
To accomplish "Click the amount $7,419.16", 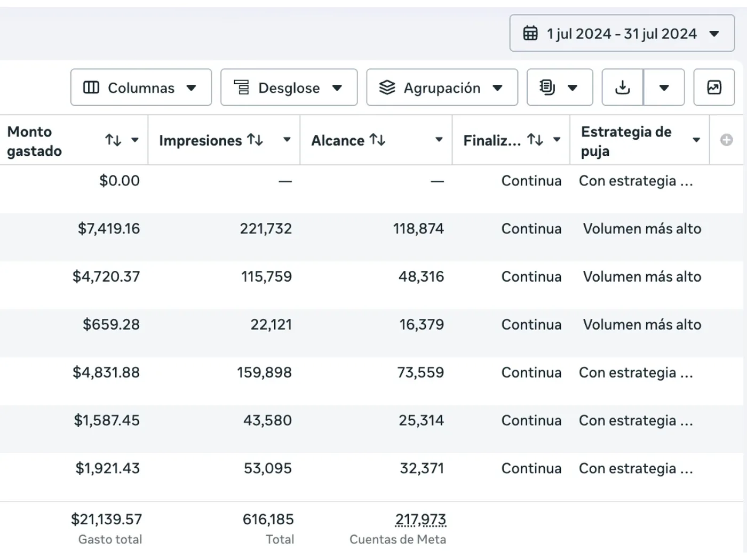I will 109,229.
